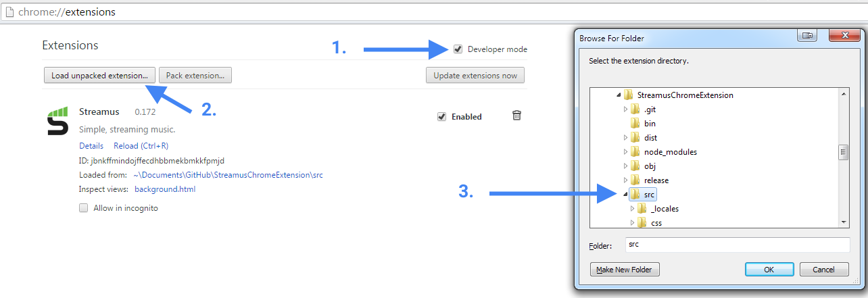Image resolution: width=868 pixels, height=298 pixels.
Task: Select the obj folder icon
Action: pos(635,166)
